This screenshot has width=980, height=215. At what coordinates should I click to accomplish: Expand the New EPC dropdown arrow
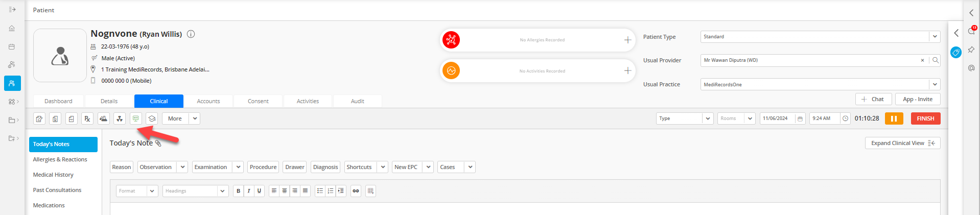click(428, 167)
